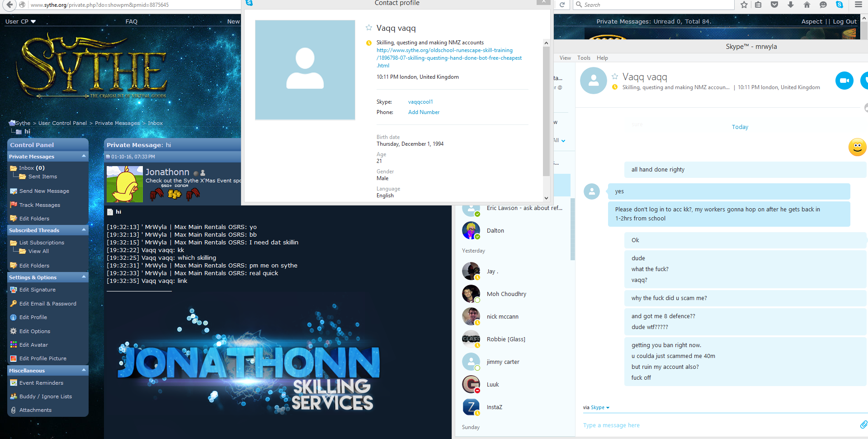
Task: Click the Skype extension icon in browser toolbar
Action: click(840, 5)
